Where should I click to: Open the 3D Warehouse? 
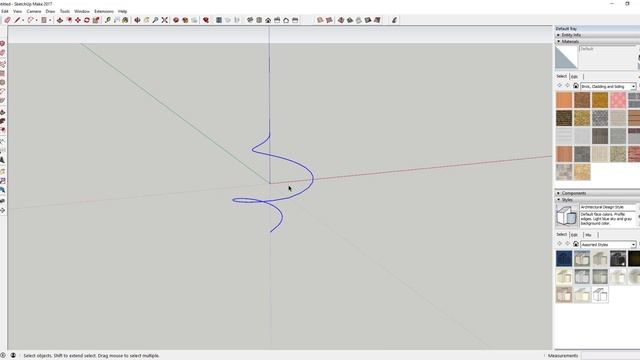tap(176, 20)
